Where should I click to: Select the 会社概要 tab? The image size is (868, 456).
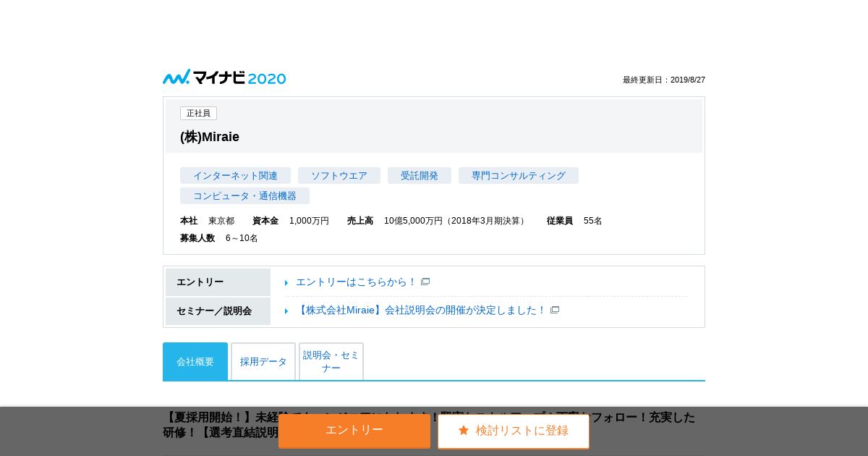pyautogui.click(x=195, y=361)
